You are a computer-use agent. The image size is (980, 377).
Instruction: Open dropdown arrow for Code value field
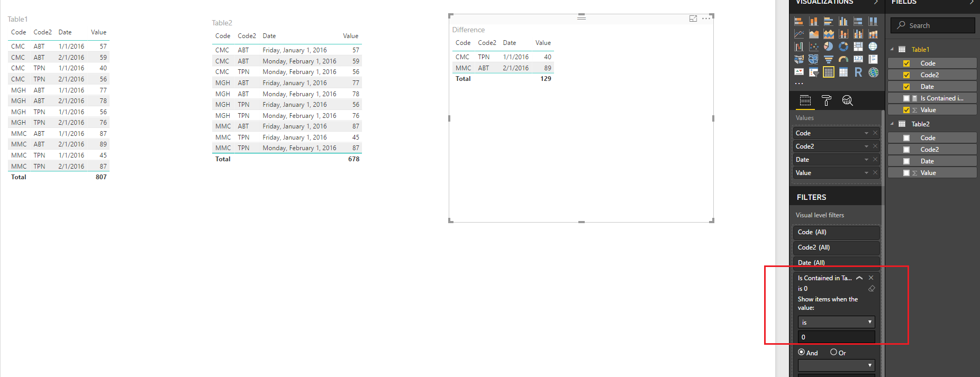pyautogui.click(x=866, y=133)
